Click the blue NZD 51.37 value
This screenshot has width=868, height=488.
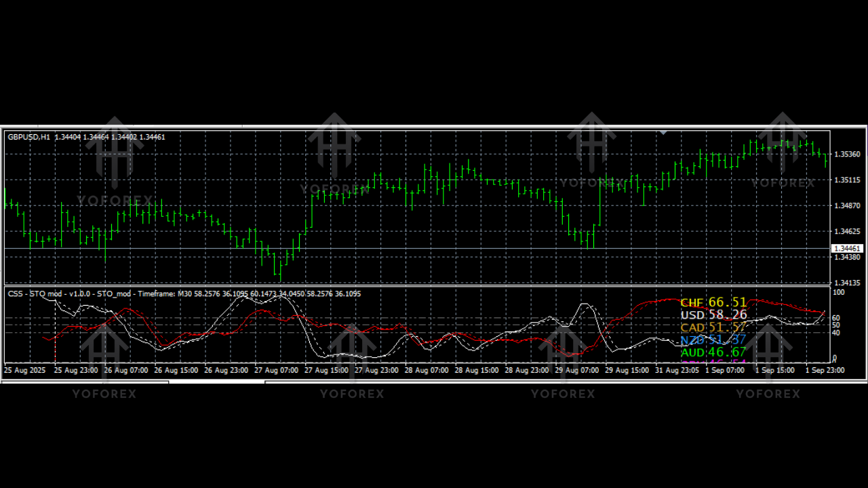(712, 340)
